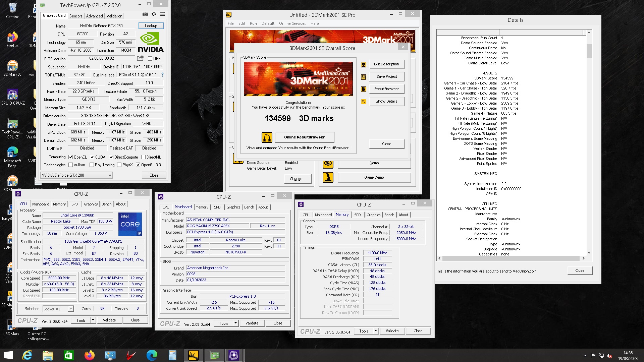
Task: Click Online ResultBrowser button
Action: (x=305, y=137)
